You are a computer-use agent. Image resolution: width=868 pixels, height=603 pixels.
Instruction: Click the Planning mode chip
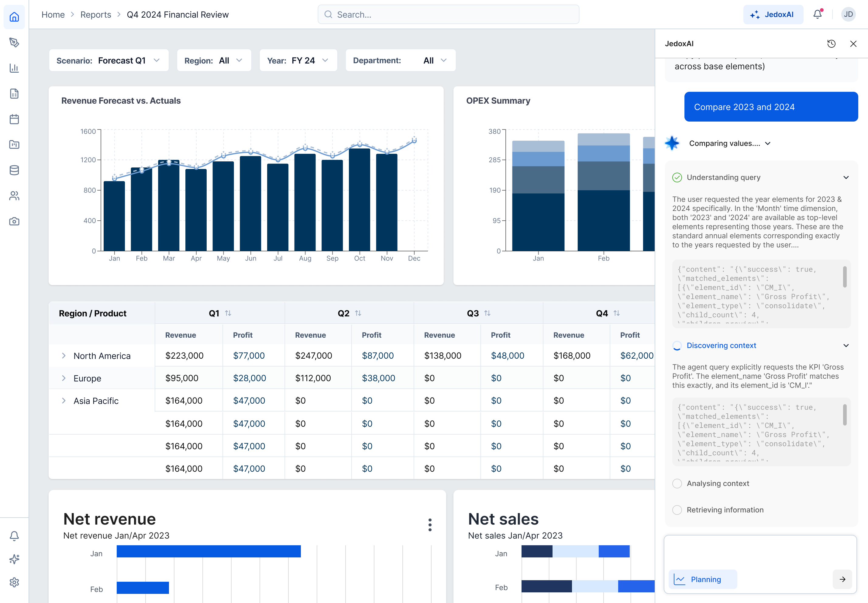click(703, 579)
